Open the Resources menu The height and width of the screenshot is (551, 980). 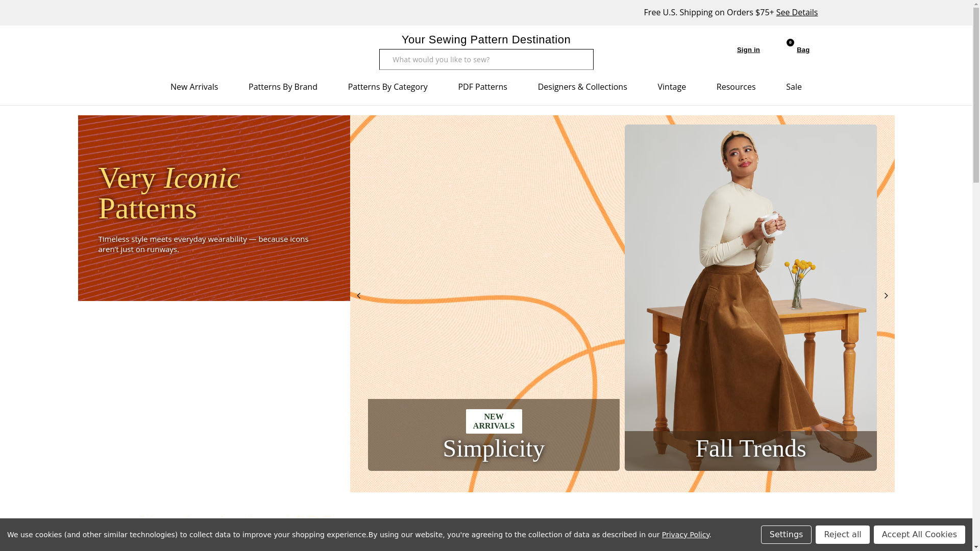click(x=736, y=87)
